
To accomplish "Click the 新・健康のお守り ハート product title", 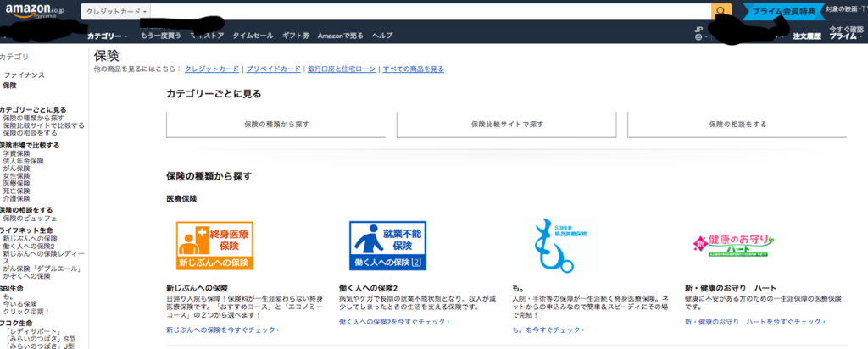I will tap(731, 288).
